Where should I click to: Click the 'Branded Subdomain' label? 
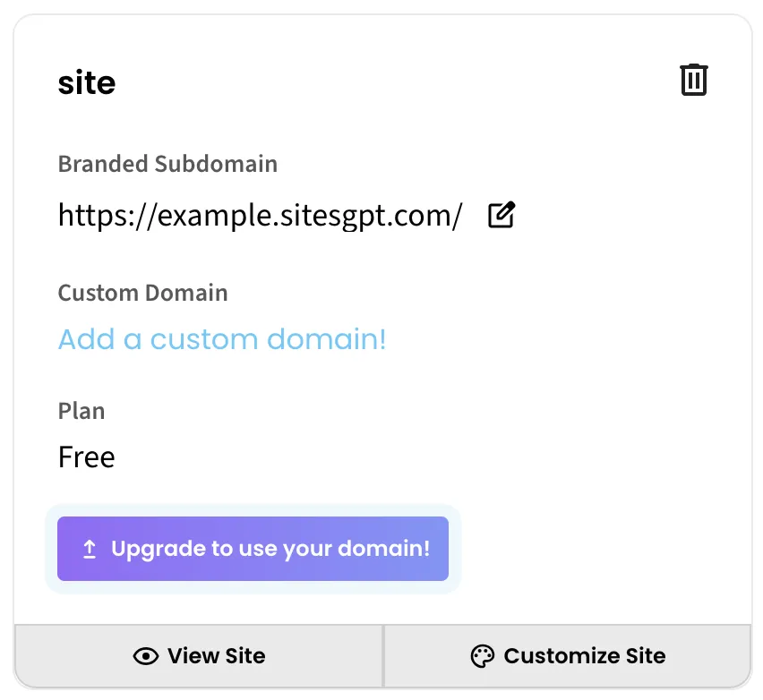(167, 165)
